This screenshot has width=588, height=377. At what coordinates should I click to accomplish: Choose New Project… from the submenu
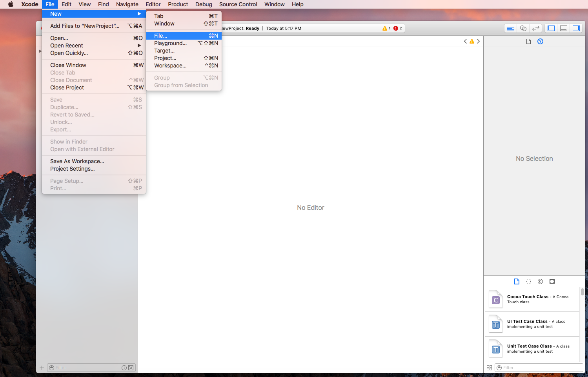pyautogui.click(x=184, y=58)
